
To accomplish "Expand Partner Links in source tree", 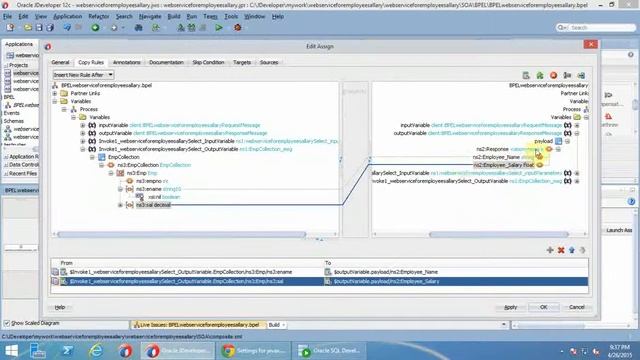I will pos(55,93).
